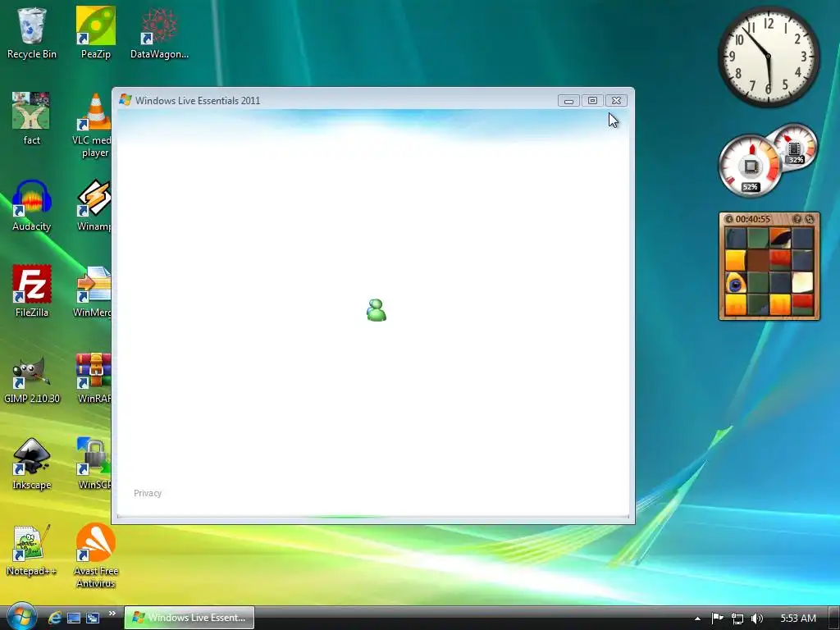Click the white puzzle tile
Viewport: 840px width, 630px height.
point(802,283)
